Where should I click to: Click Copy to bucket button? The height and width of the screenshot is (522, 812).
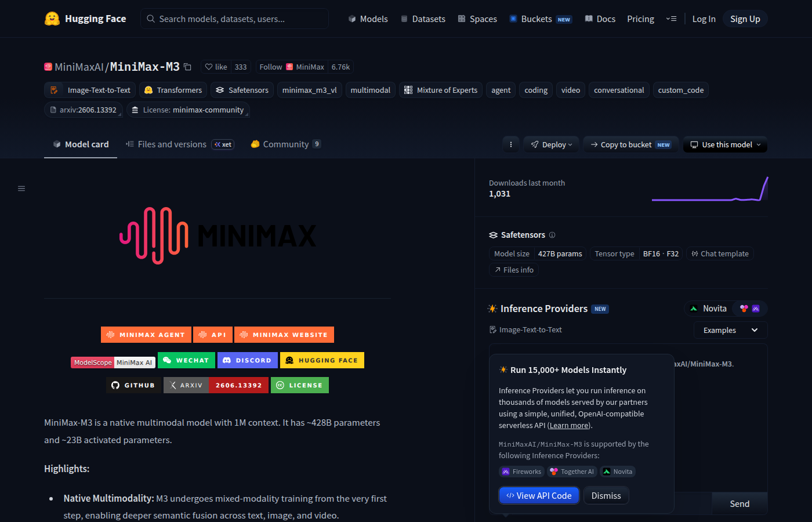[x=630, y=144]
